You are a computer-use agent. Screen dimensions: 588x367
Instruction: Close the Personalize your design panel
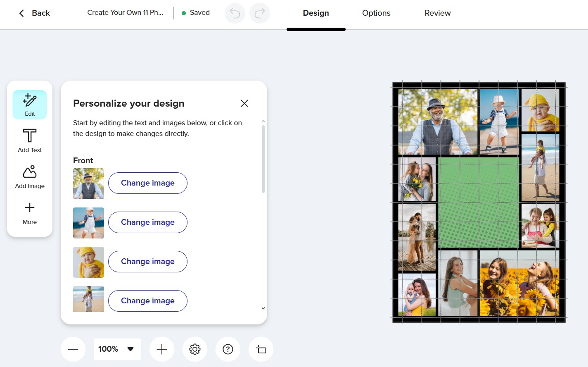click(x=244, y=103)
